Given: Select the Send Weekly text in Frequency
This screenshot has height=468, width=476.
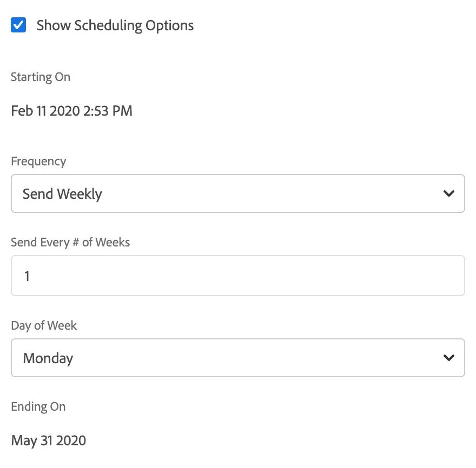Looking at the screenshot, I should [62, 194].
